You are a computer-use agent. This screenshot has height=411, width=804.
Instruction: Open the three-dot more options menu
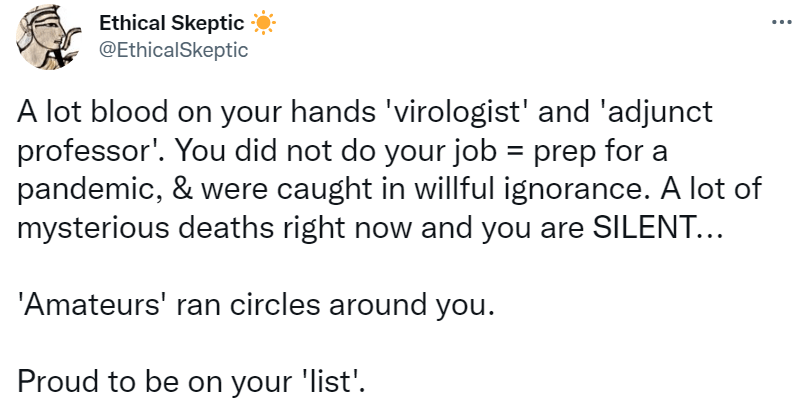point(781,22)
